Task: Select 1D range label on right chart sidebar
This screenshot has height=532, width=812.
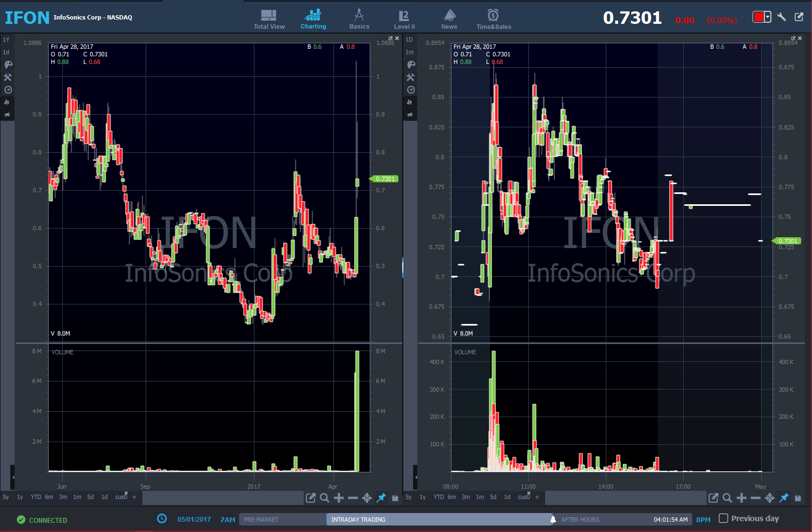Action: coord(409,40)
